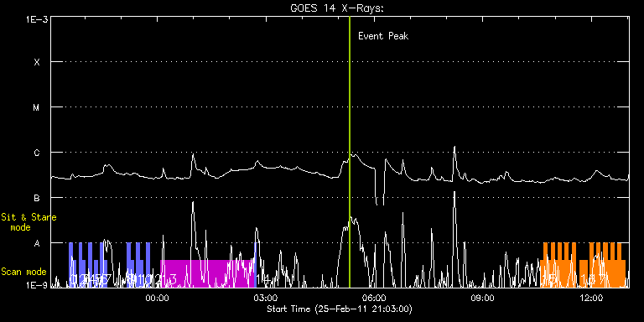The width and height of the screenshot is (644, 322).
Task: Click the B flare class axis label
Action: (x=37, y=198)
